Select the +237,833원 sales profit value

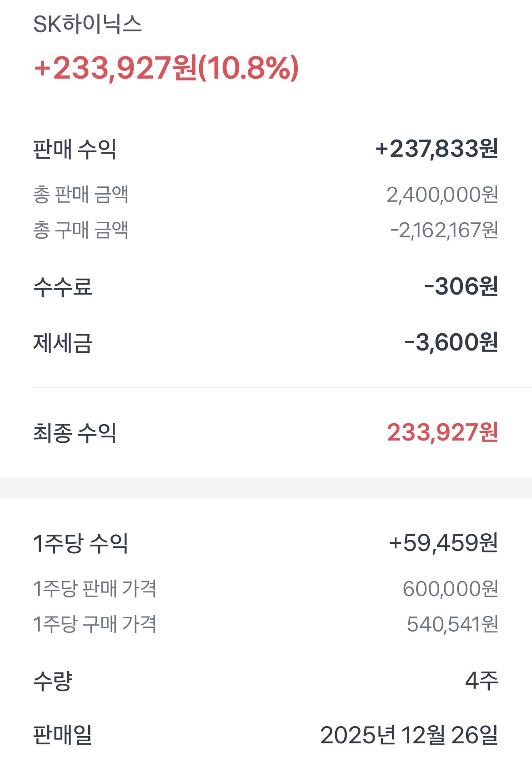pyautogui.click(x=437, y=149)
